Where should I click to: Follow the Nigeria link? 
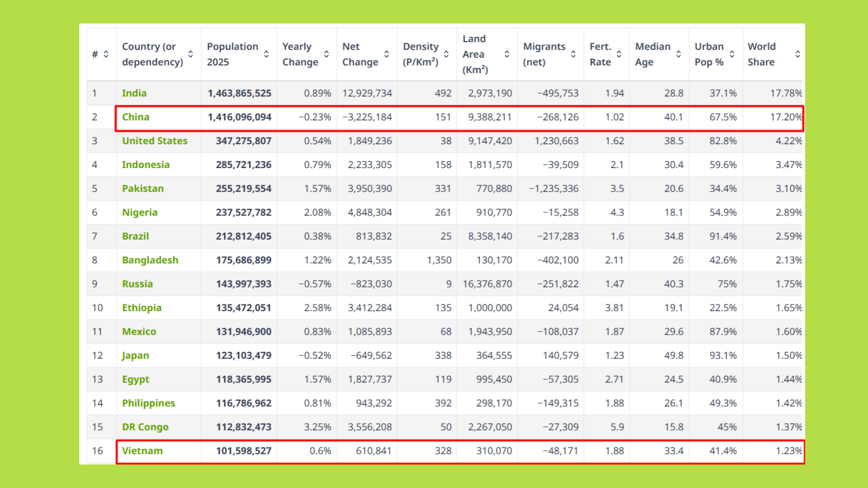pos(140,212)
